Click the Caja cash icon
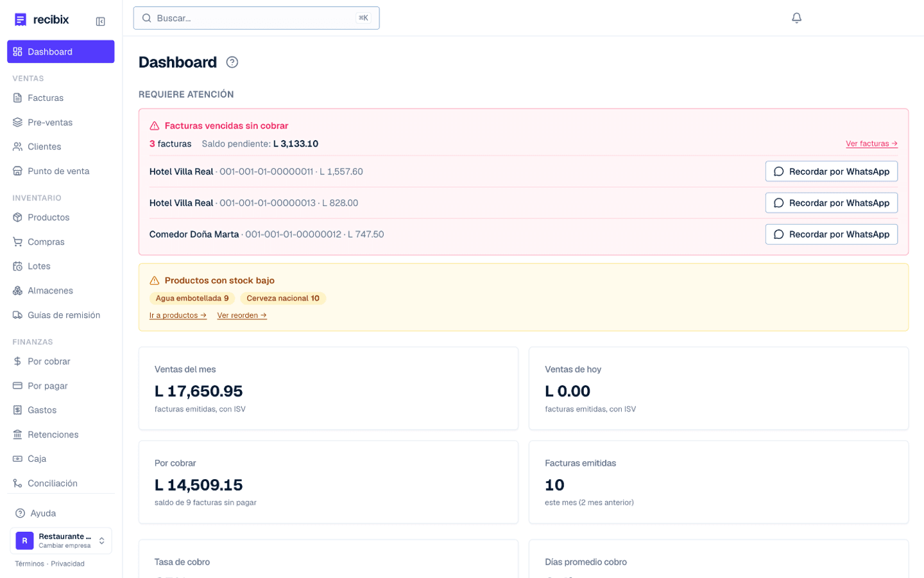Viewport: 924px width, 578px height. [17, 459]
